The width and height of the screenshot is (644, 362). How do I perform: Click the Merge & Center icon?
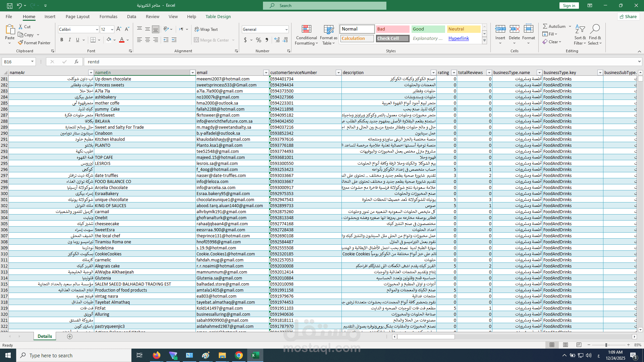click(197, 40)
